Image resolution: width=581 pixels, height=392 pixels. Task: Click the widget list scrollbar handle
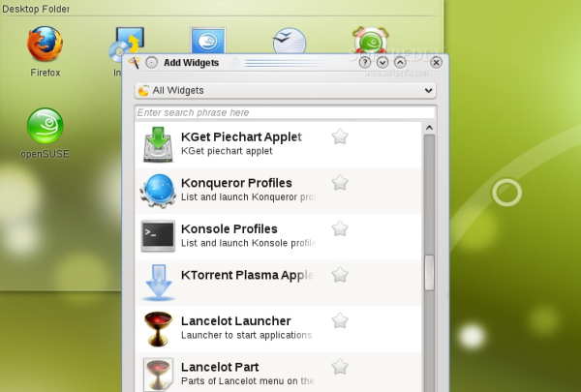coord(429,273)
